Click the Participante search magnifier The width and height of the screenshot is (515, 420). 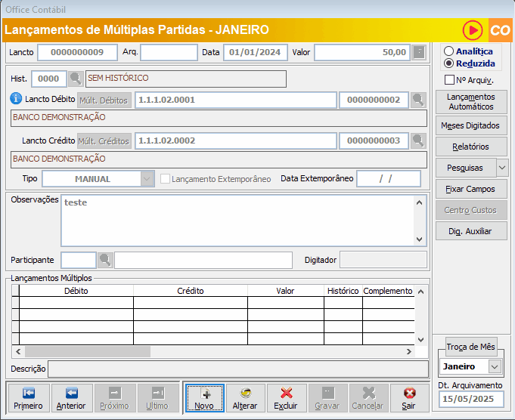[105, 260]
